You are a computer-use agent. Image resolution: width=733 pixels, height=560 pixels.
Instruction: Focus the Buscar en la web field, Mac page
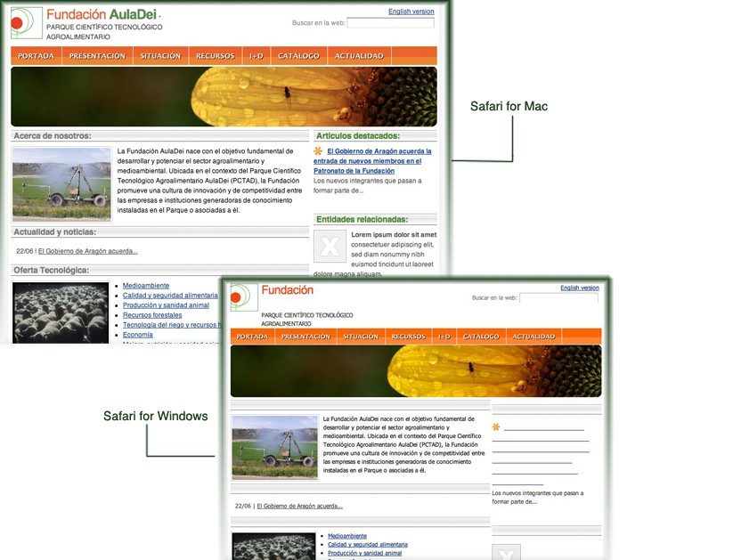(x=390, y=23)
